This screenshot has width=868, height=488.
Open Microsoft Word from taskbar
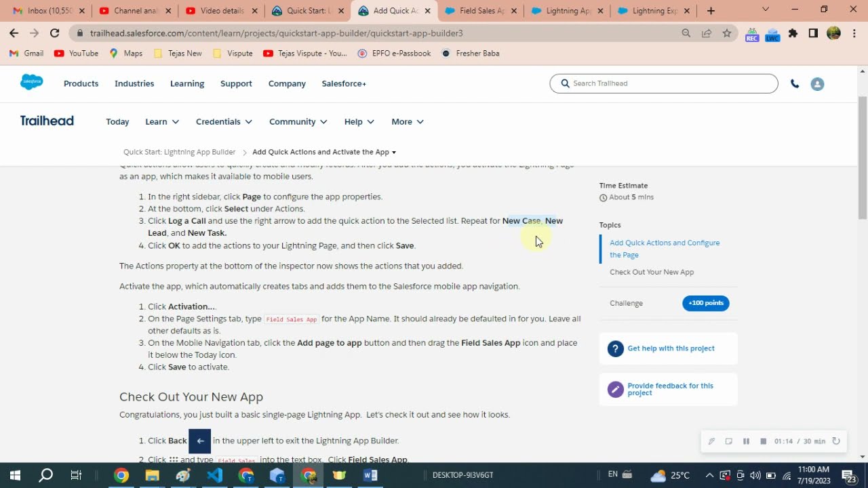[370, 475]
